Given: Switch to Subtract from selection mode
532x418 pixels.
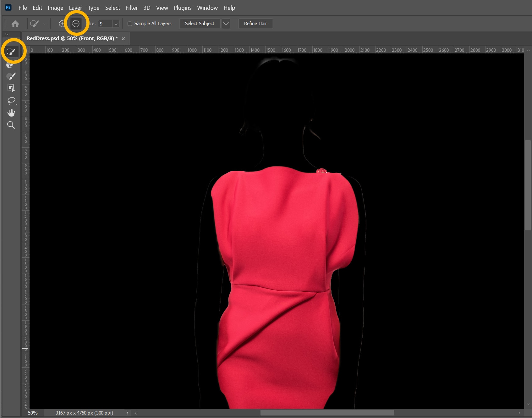Looking at the screenshot, I should 76,24.
